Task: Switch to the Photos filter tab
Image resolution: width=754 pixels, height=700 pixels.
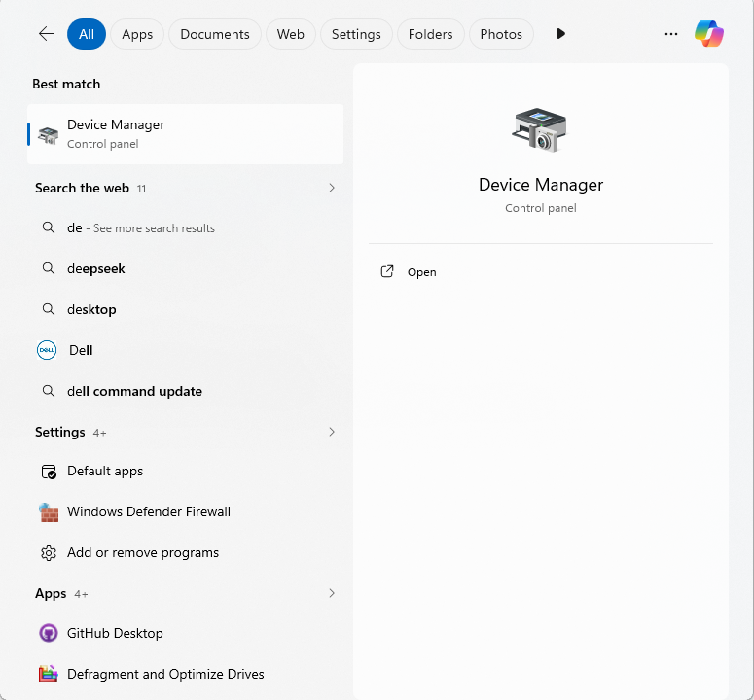Action: pos(501,34)
